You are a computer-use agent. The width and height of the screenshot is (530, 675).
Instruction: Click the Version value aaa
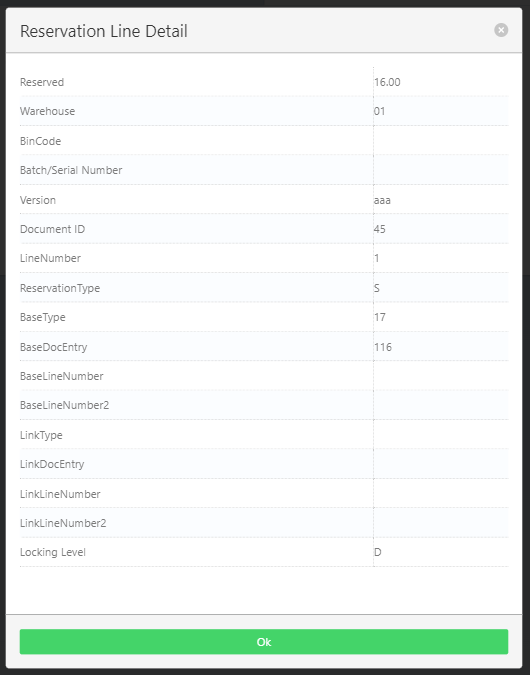[x=382, y=201]
